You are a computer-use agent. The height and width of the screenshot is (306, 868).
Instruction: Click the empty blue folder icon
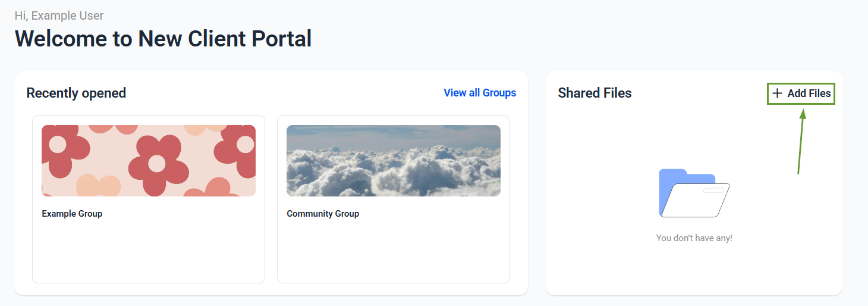pos(694,193)
